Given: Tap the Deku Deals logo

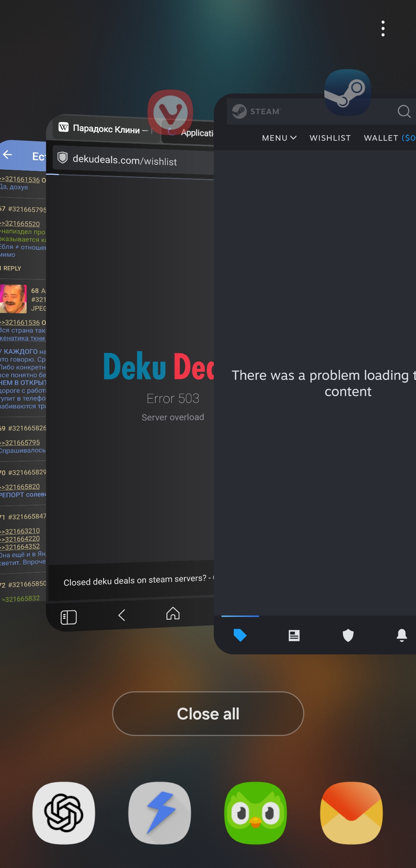Looking at the screenshot, I should [159, 366].
